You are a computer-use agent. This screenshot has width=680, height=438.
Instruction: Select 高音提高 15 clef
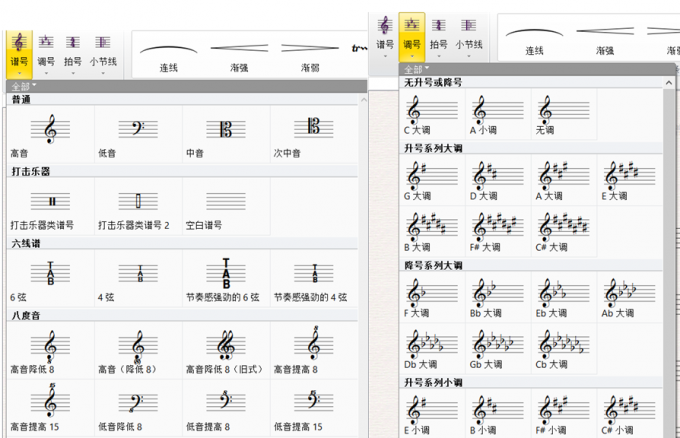pos(50,408)
